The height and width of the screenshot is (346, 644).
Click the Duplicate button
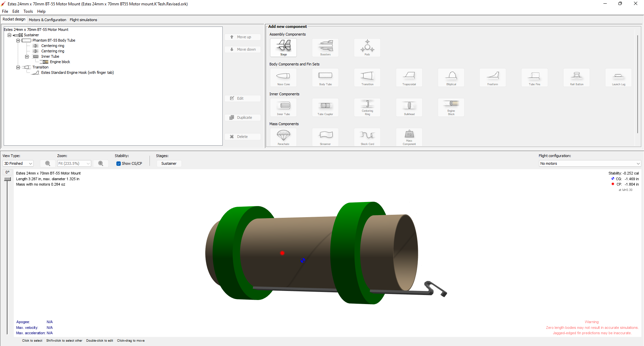[243, 117]
